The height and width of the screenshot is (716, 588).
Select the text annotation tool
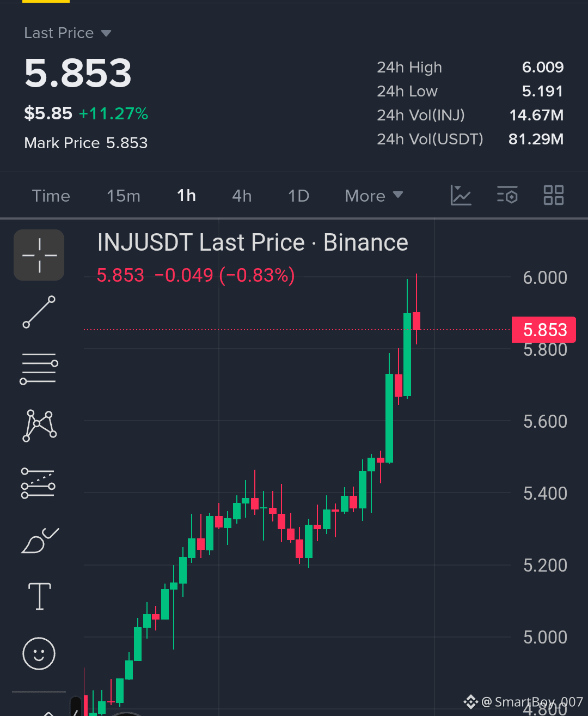40,596
